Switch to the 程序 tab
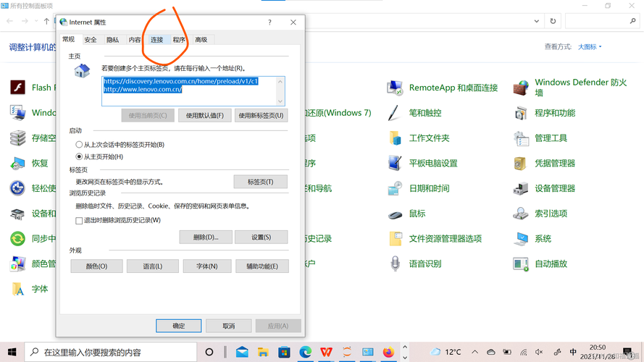This screenshot has width=644, height=362. pos(179,40)
